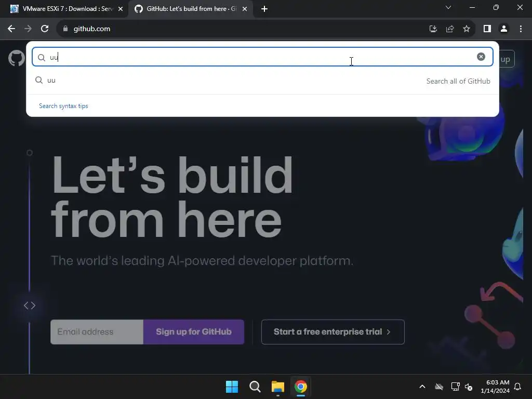Clear the search box with X icon
Image resolution: width=532 pixels, height=399 pixels.
[481, 57]
